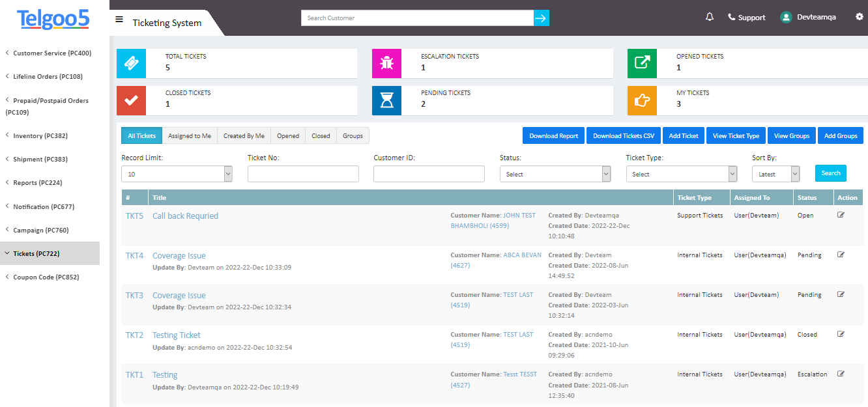
Task: Open notifications via the bell icon
Action: [710, 17]
